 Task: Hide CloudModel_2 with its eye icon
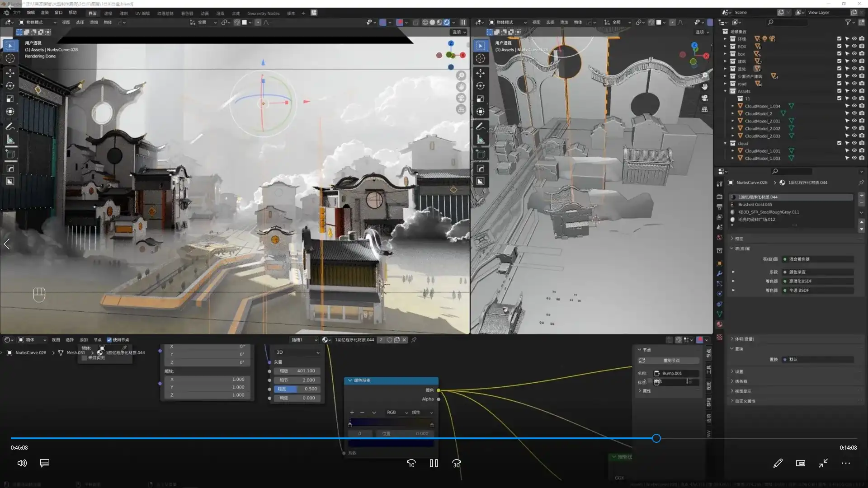[854, 113]
